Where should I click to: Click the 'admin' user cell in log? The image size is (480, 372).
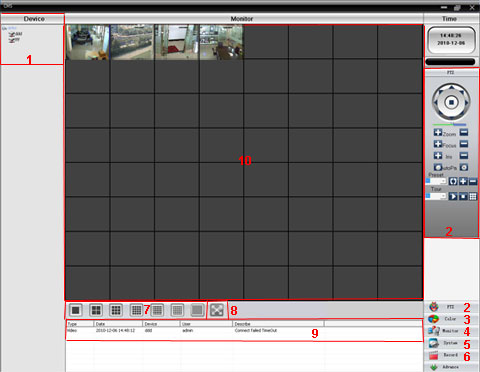pyautogui.click(x=188, y=331)
